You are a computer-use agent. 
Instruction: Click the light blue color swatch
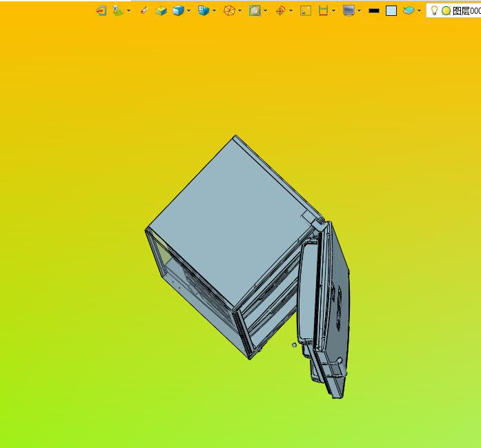tap(391, 11)
